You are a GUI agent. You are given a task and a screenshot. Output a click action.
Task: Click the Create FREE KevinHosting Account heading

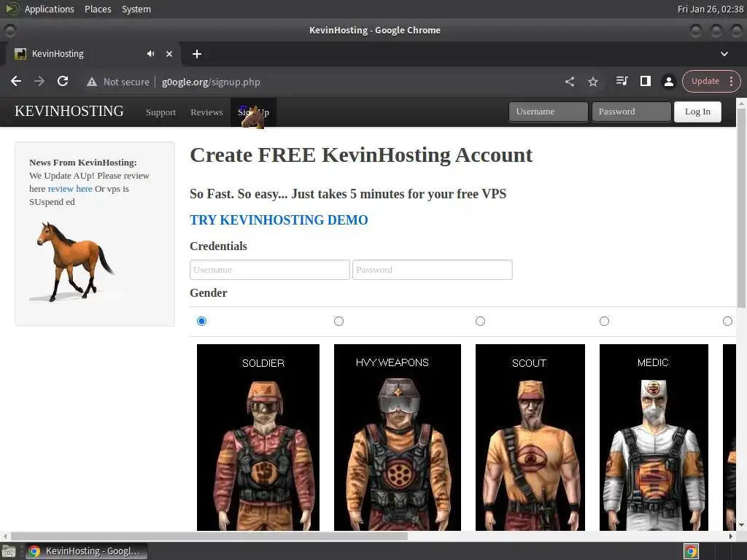coord(361,155)
